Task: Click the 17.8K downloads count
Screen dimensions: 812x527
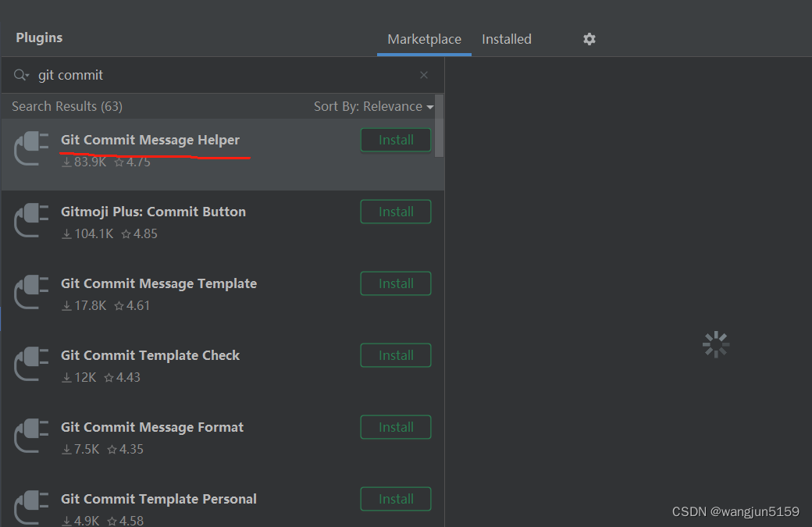Action: [x=84, y=306]
